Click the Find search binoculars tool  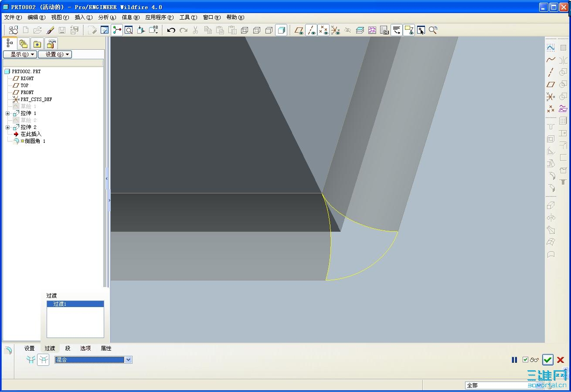coord(14,30)
